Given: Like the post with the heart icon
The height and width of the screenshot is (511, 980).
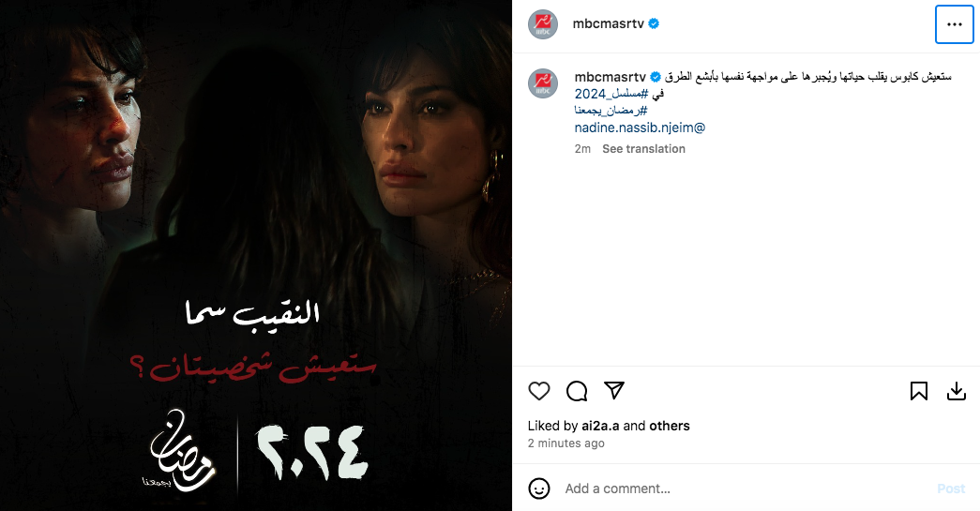Looking at the screenshot, I should pyautogui.click(x=538, y=391).
